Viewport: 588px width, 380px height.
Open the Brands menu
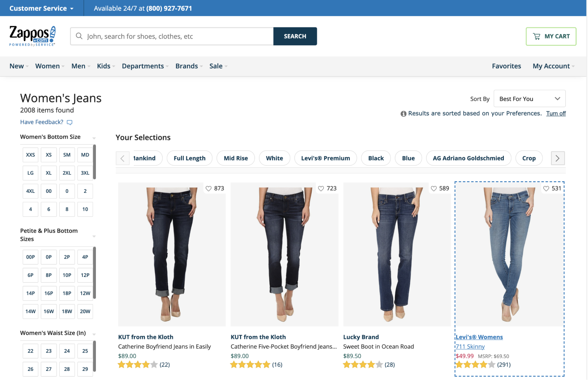pyautogui.click(x=189, y=66)
